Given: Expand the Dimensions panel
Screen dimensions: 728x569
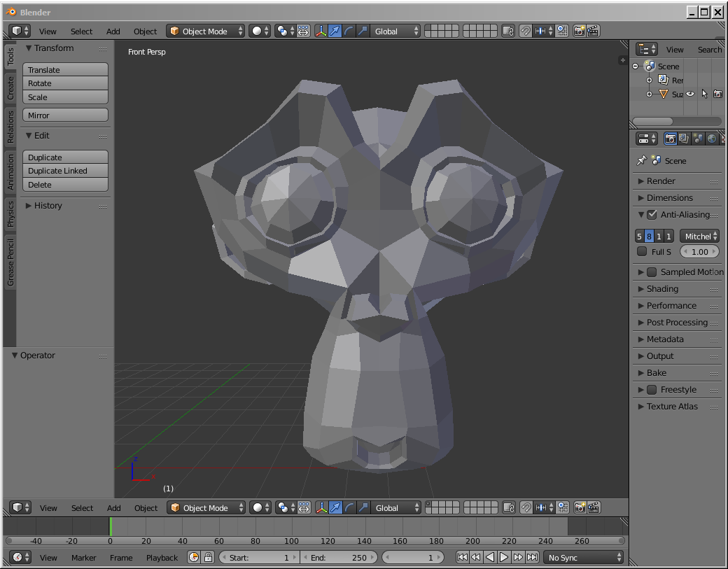Looking at the screenshot, I should 669,198.
